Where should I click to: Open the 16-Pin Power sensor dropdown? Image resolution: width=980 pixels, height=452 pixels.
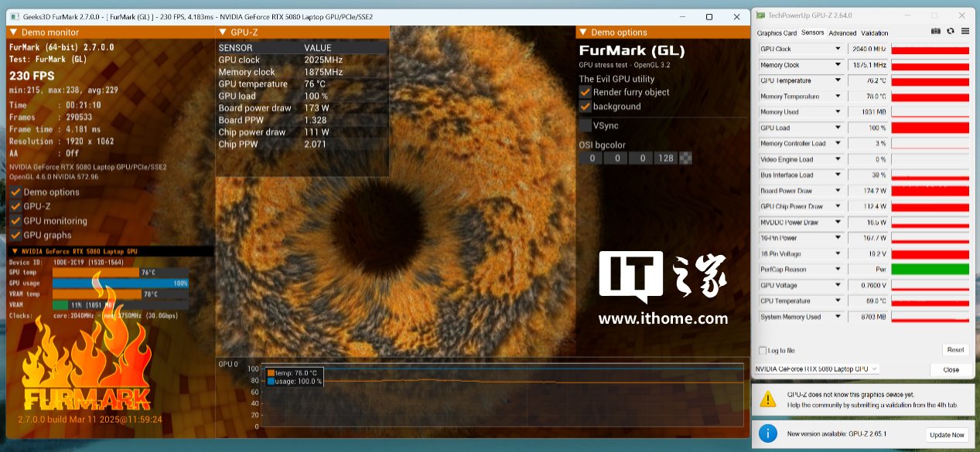coord(837,238)
